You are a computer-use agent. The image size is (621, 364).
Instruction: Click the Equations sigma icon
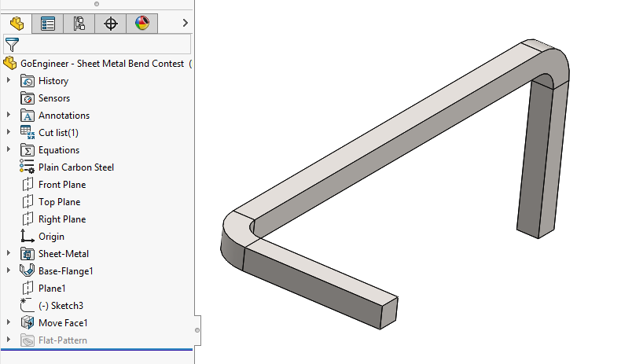coord(27,150)
